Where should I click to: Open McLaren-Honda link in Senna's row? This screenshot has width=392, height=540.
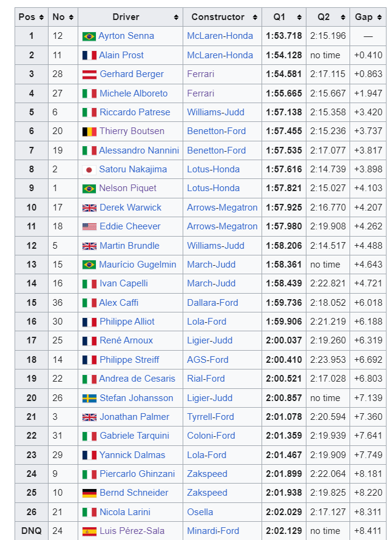pyautogui.click(x=220, y=36)
